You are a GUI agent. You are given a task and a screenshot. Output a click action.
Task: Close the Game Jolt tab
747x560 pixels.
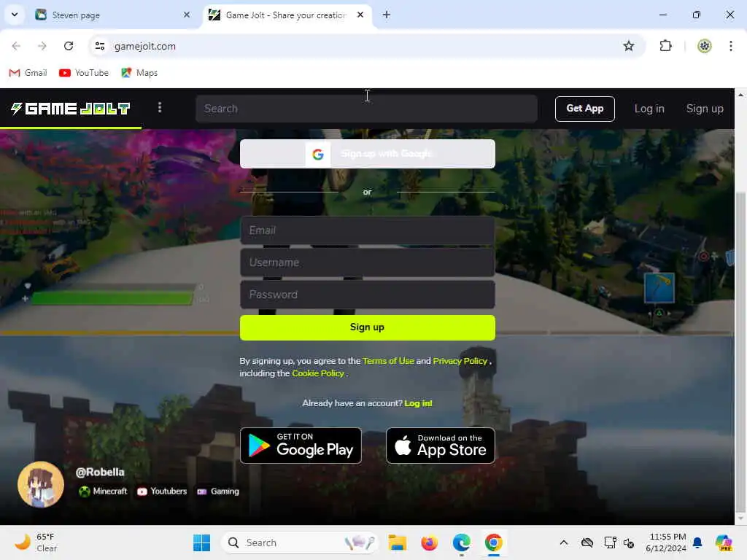pyautogui.click(x=360, y=15)
